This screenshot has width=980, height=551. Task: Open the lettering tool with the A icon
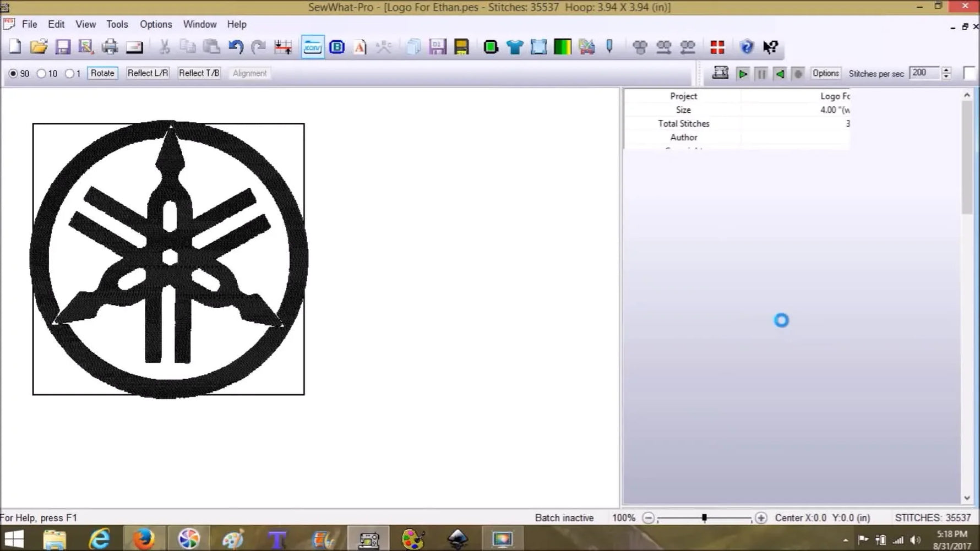point(360,47)
